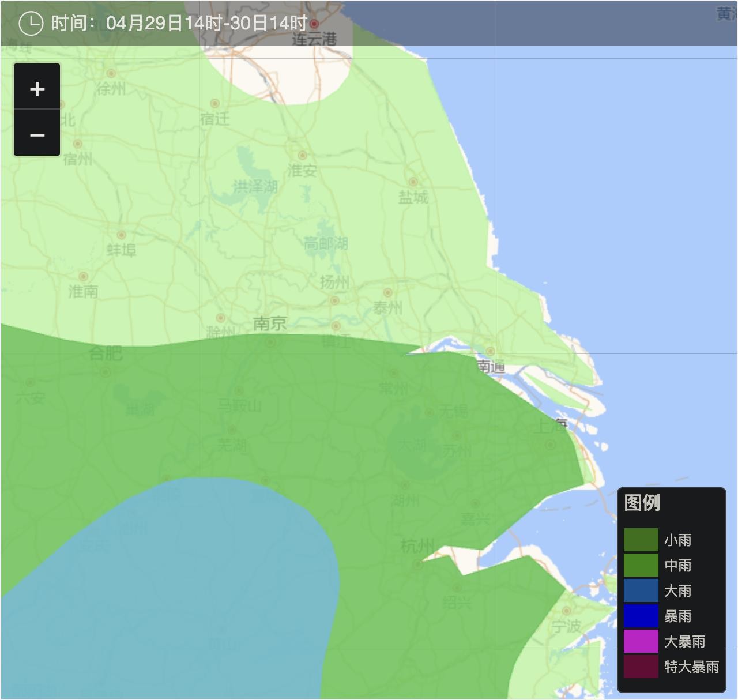Click the 合肥 city label
The height and width of the screenshot is (700, 738).
click(x=106, y=353)
